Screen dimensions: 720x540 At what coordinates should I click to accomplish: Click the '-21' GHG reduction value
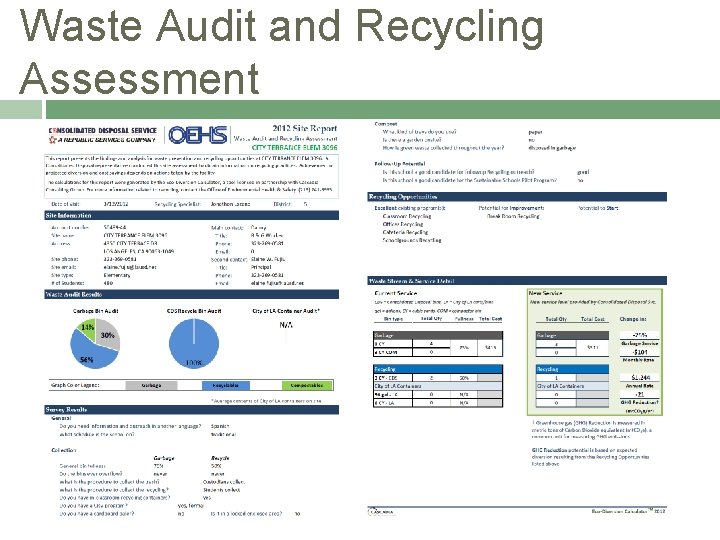640,394
